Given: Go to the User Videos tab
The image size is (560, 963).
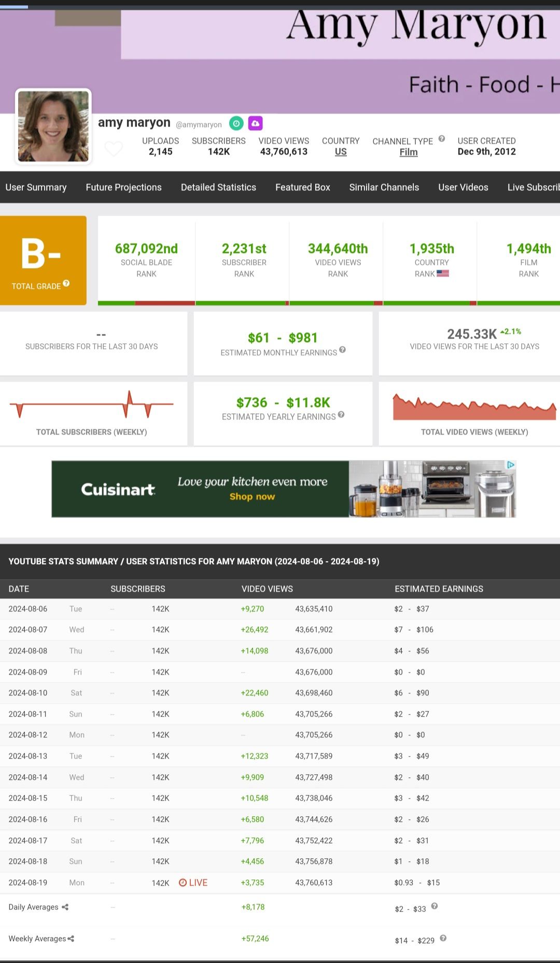Looking at the screenshot, I should (x=463, y=187).
